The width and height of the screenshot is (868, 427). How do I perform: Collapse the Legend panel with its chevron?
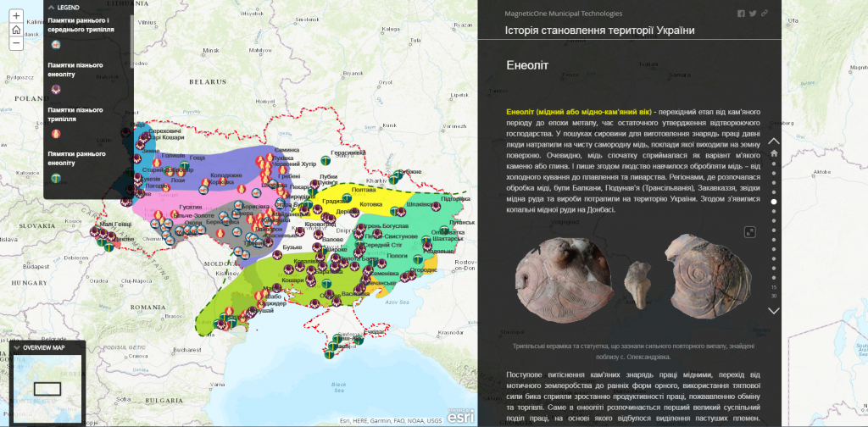52,8
